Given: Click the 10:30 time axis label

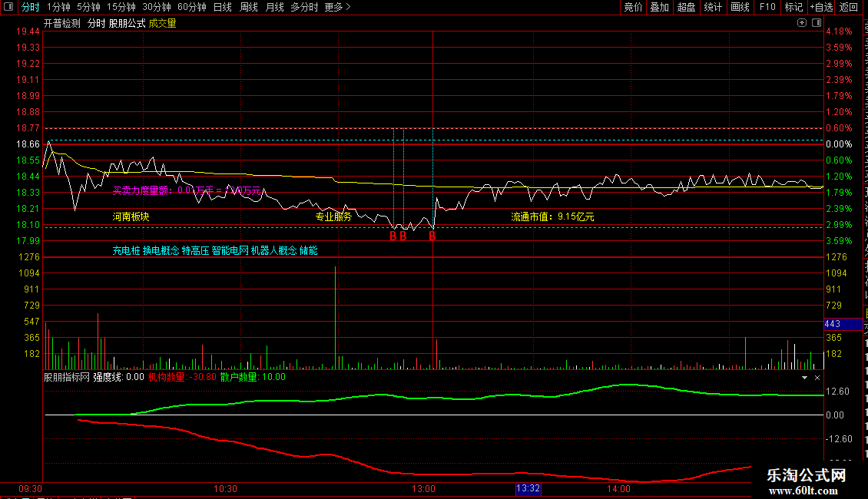Looking at the screenshot, I should point(225,489).
